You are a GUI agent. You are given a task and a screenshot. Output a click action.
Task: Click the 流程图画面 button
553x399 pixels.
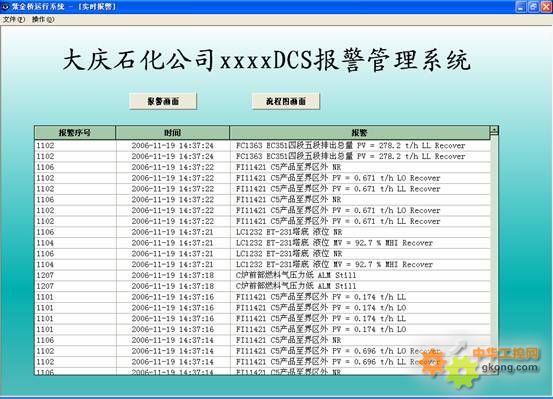tap(286, 101)
